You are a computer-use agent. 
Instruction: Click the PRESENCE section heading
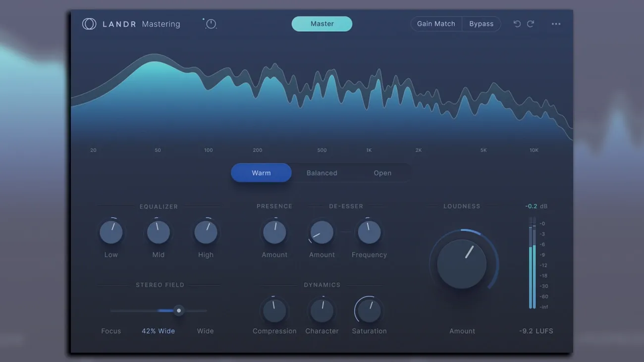[x=274, y=206]
